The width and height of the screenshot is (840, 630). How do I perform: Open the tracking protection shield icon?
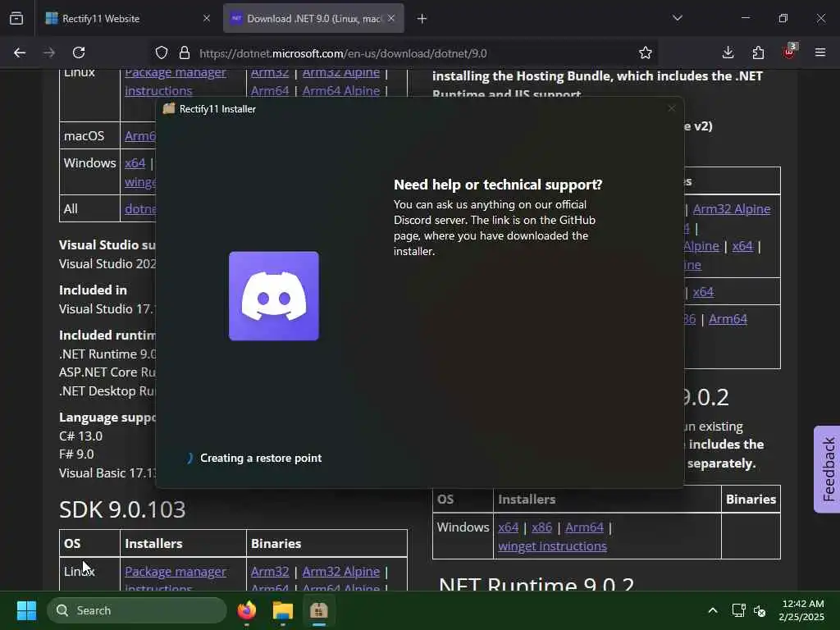point(162,53)
